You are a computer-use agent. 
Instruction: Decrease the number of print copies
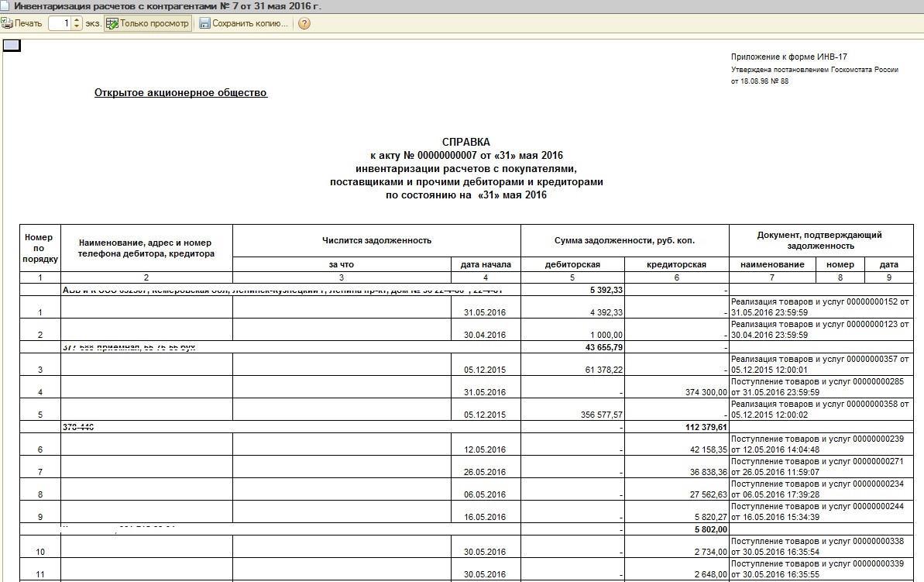tap(77, 27)
